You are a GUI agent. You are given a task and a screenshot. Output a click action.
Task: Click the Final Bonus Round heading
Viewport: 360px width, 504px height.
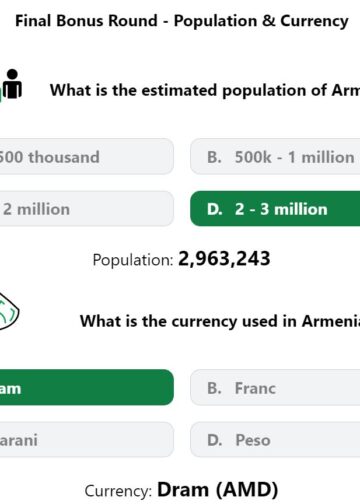[x=182, y=21]
